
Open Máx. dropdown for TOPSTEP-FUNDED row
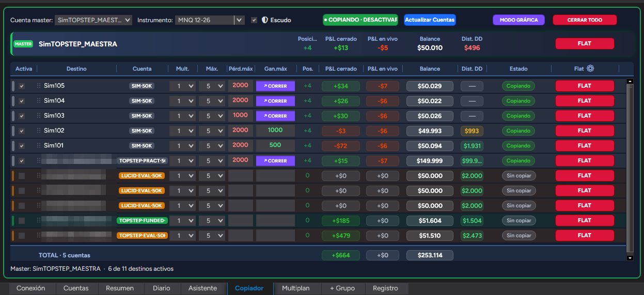coord(212,221)
